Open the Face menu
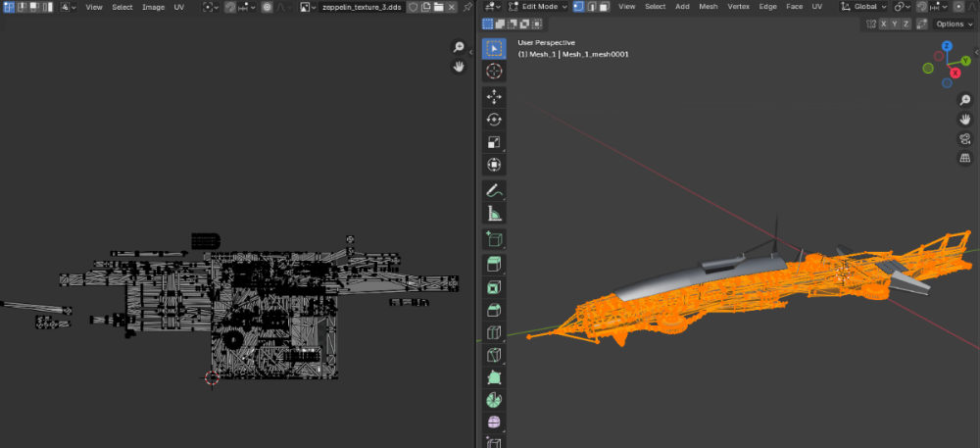The width and height of the screenshot is (980, 448). [795, 6]
